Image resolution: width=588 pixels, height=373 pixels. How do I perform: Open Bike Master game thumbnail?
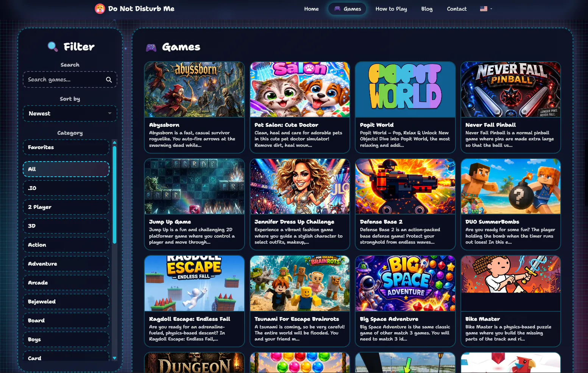point(510,283)
